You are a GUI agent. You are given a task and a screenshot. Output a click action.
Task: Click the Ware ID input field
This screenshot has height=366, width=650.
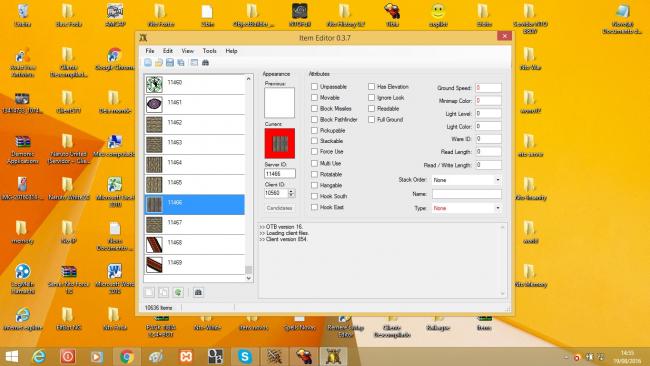click(x=488, y=139)
